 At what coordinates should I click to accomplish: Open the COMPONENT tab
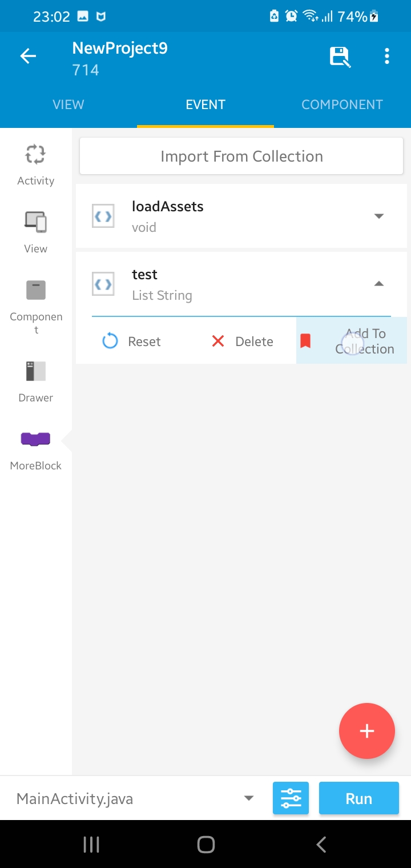342,105
